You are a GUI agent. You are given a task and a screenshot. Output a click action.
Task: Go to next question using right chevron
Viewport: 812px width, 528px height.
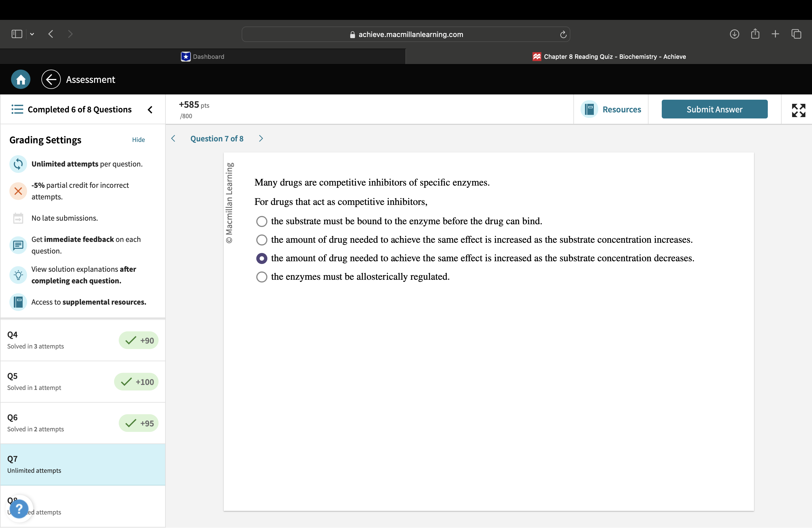261,138
